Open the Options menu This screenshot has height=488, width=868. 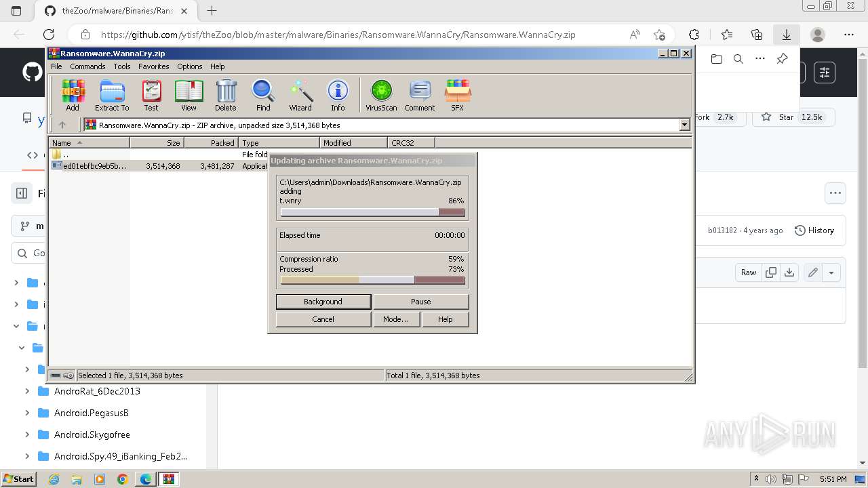pyautogui.click(x=190, y=66)
